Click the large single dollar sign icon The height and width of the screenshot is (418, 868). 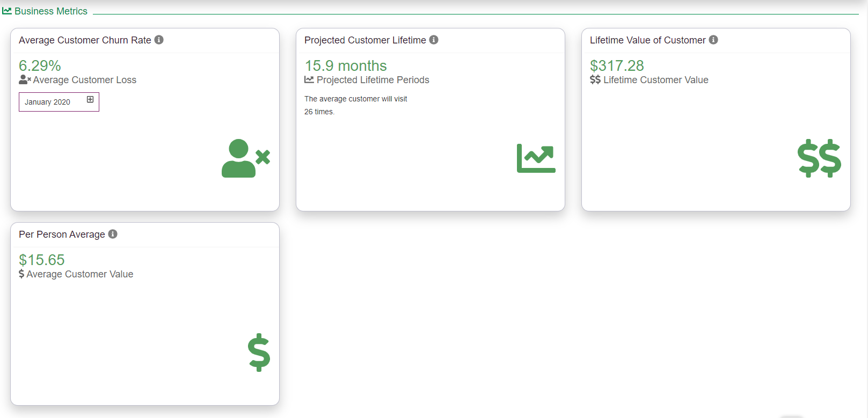(x=259, y=353)
